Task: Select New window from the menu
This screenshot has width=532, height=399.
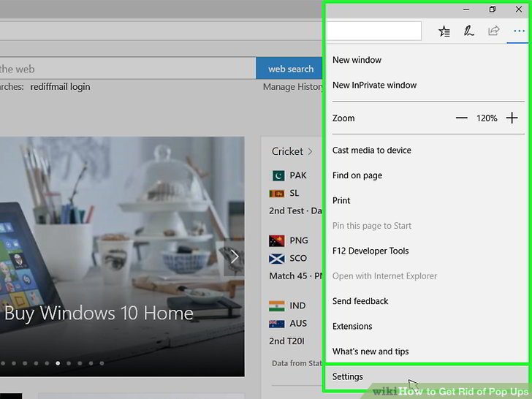Action: point(357,60)
